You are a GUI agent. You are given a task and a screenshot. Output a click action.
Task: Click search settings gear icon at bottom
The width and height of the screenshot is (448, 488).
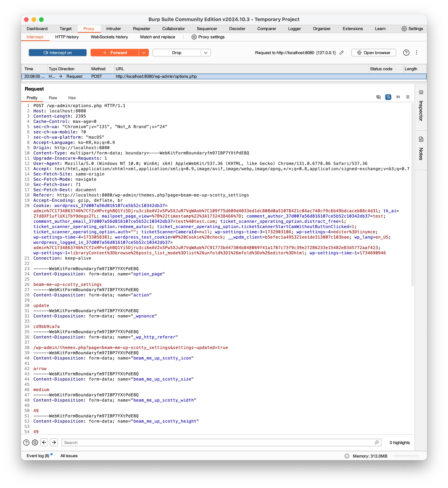(35, 443)
